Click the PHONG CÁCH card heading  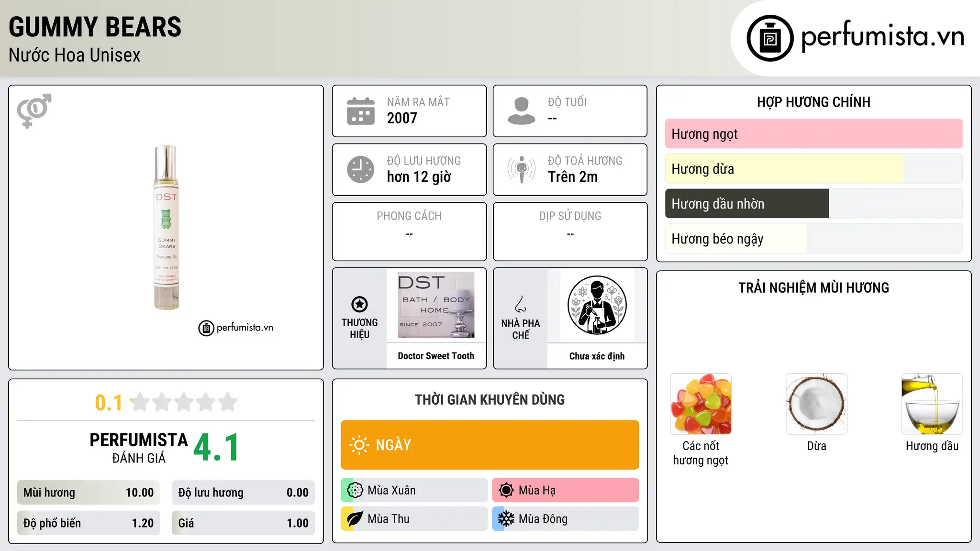coord(409,216)
